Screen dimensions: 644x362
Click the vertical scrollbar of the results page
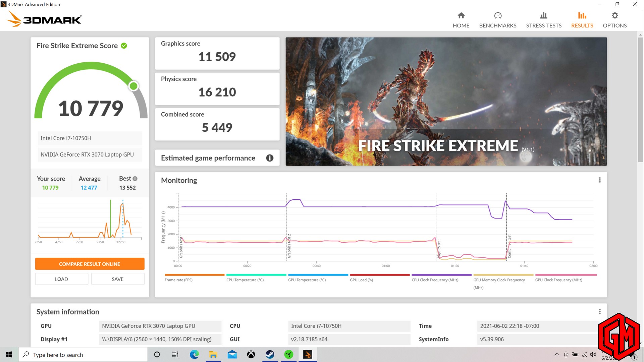click(x=640, y=101)
